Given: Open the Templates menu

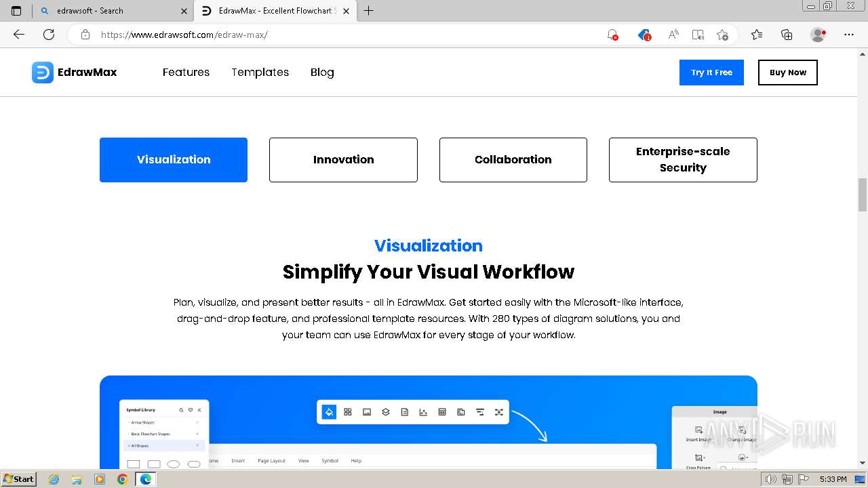Looking at the screenshot, I should (260, 72).
